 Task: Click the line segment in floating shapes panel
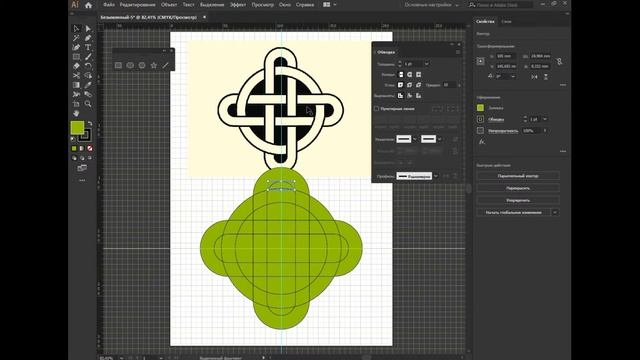[x=165, y=65]
